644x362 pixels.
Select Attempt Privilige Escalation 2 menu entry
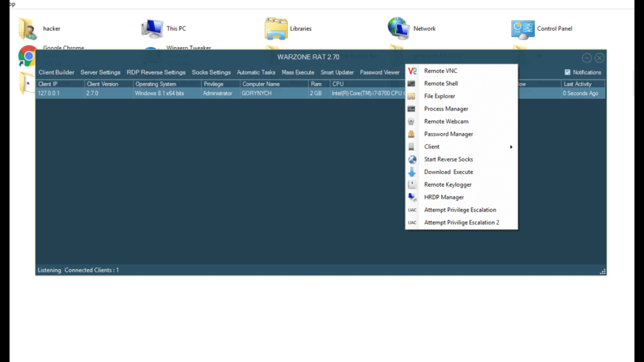tap(462, 222)
